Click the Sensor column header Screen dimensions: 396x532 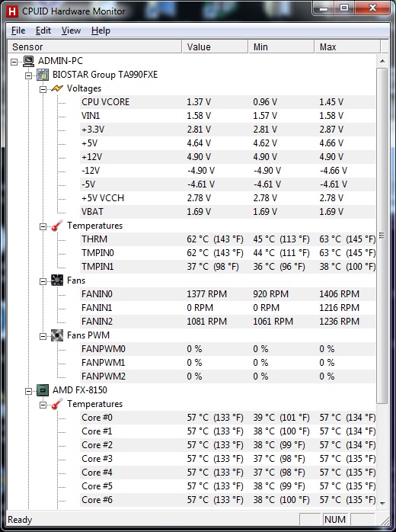coord(94,46)
